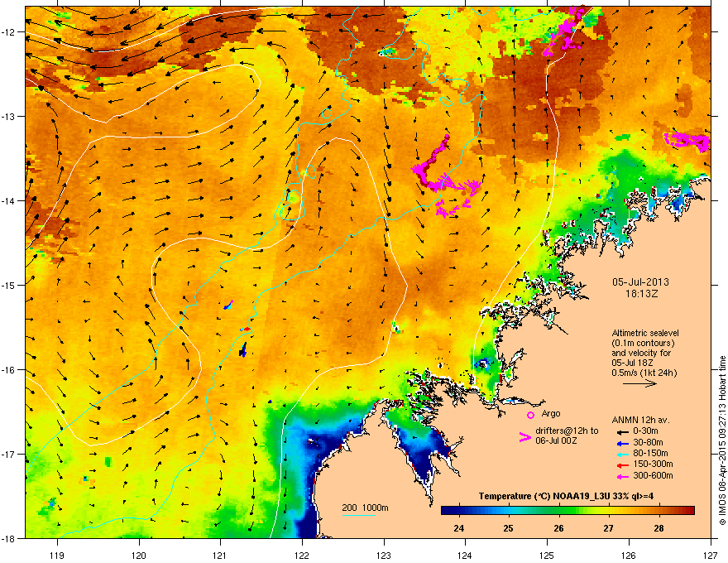
Task: Click the longitude axis label '125'
Action: tap(547, 555)
